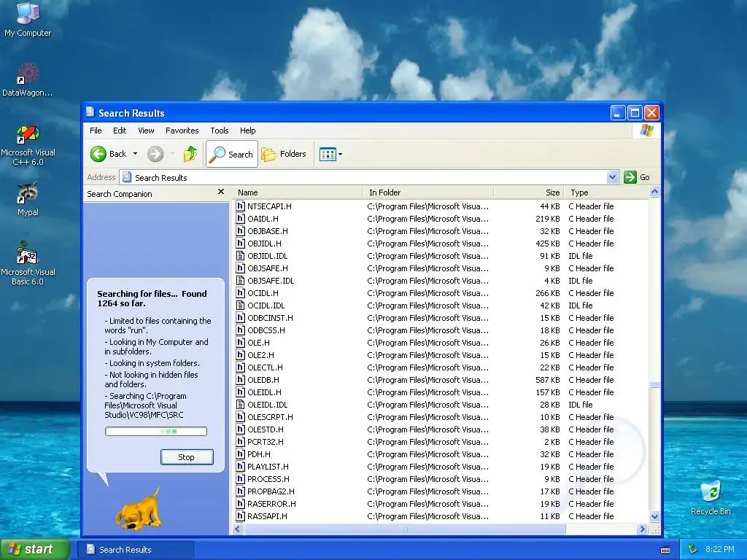Select the ODBCINST.H file icon
Image resolution: width=747 pixels, height=560 pixels.
point(241,318)
